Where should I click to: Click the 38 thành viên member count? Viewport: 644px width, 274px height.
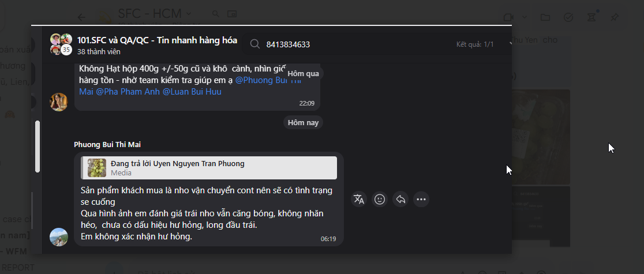(x=99, y=52)
